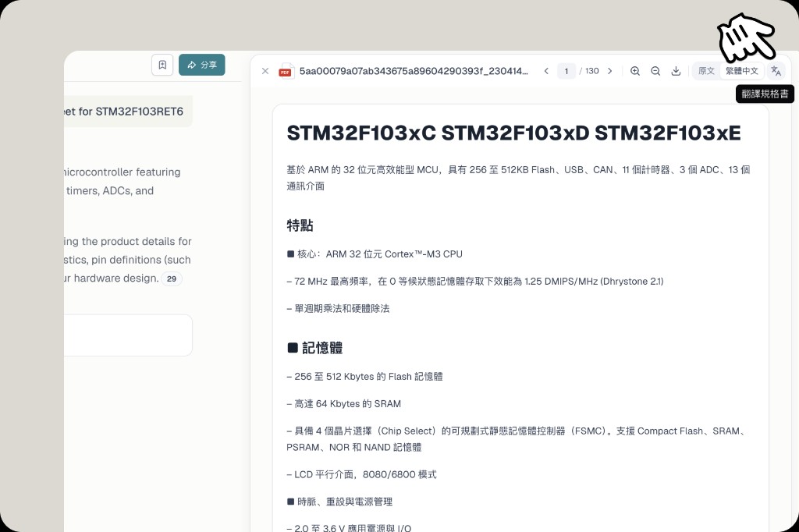799x532 pixels.
Task: Click citation badge 29
Action: click(172, 278)
